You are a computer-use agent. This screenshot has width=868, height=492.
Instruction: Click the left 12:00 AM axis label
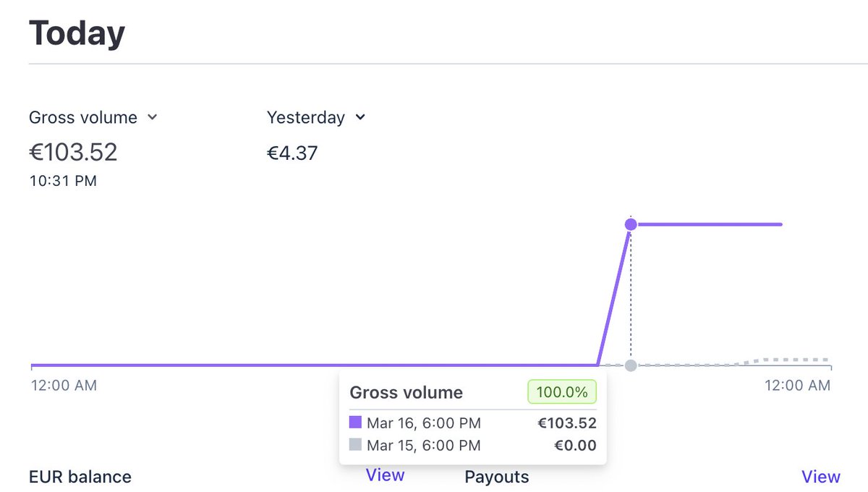[x=64, y=386]
